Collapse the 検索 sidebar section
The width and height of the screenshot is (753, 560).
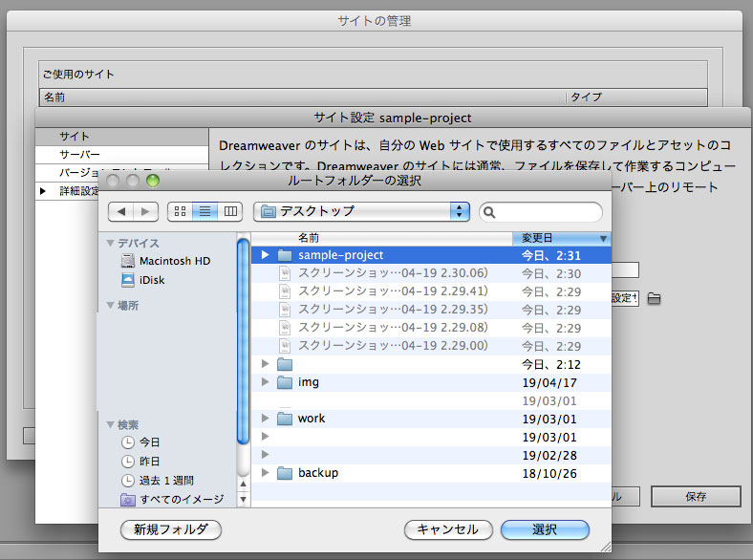click(x=111, y=424)
